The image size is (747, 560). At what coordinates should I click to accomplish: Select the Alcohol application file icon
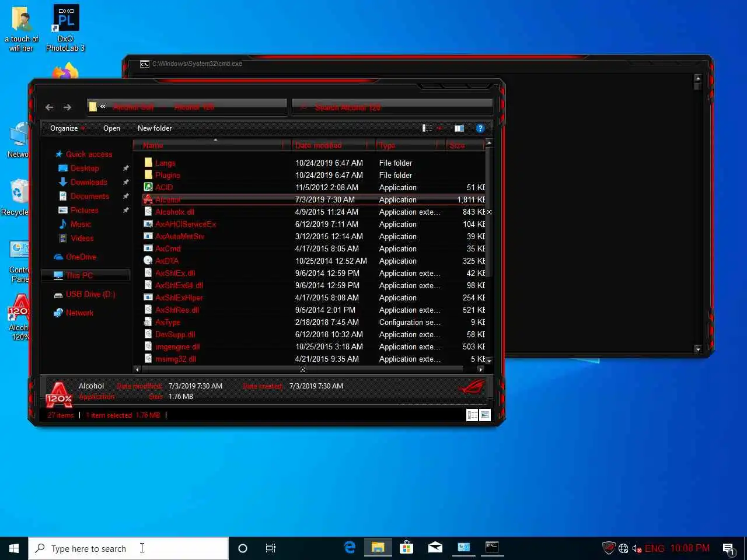[148, 199]
